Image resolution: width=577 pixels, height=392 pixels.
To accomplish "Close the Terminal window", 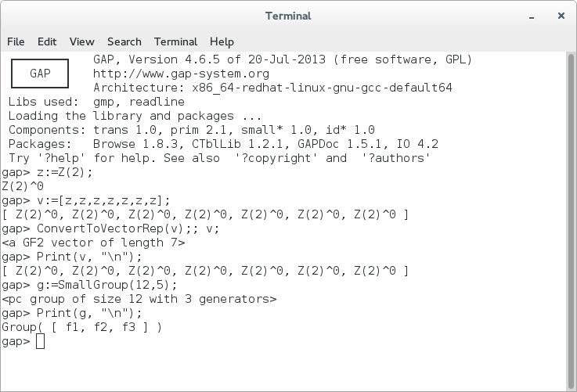I will click(x=561, y=16).
